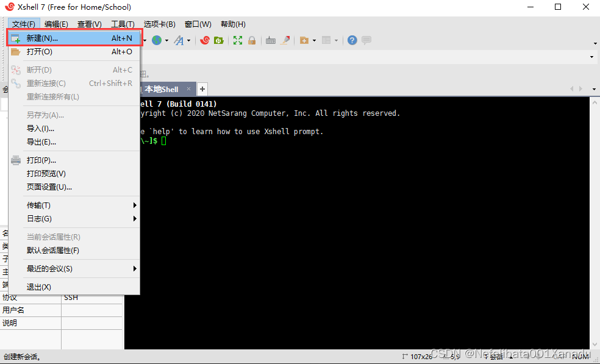
Task: Switch to the 本地Shell tab
Action: tap(162, 89)
